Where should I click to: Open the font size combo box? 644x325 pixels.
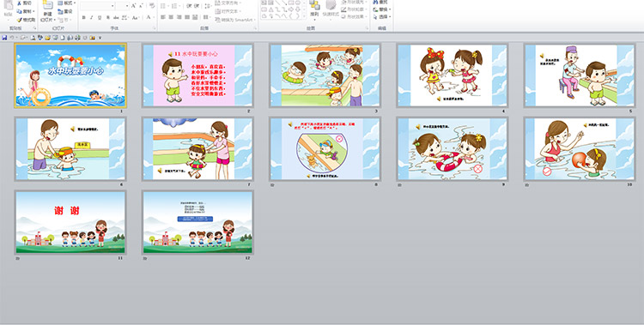point(123,6)
